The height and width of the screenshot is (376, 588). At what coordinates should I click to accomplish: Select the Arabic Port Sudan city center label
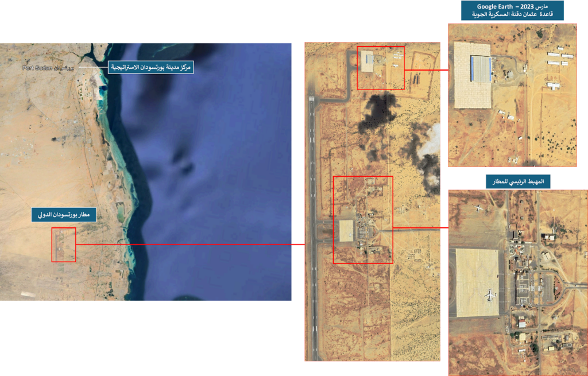click(150, 68)
